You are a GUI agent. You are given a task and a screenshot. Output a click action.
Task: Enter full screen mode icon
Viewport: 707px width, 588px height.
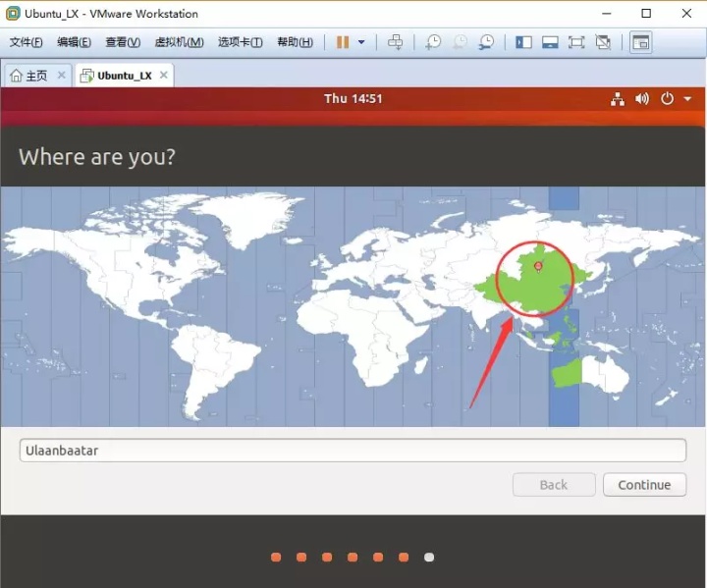tap(576, 42)
